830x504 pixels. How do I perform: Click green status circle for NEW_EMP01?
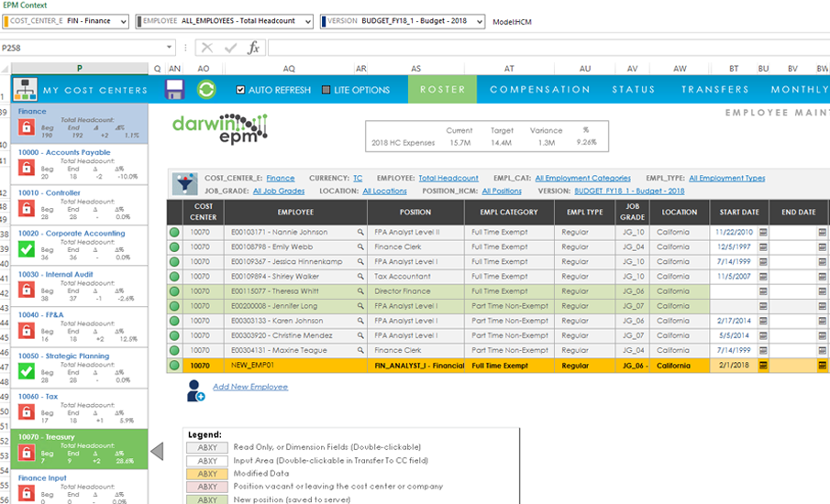coord(174,366)
